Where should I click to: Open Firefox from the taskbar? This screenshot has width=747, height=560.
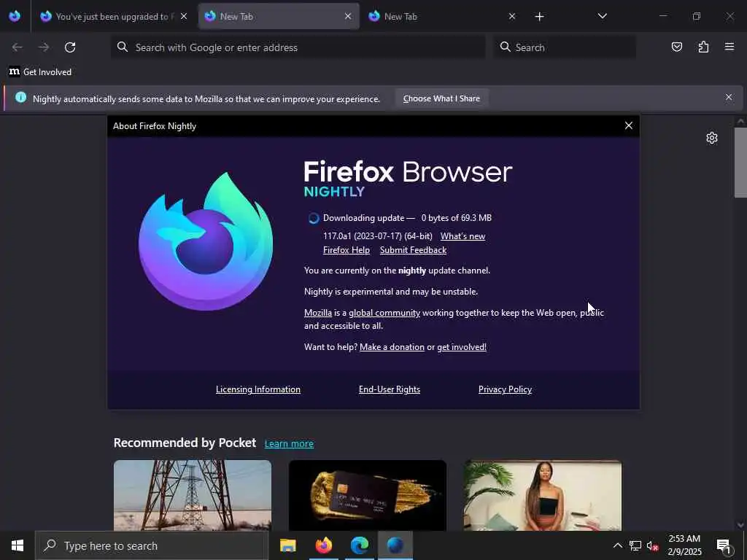point(323,545)
